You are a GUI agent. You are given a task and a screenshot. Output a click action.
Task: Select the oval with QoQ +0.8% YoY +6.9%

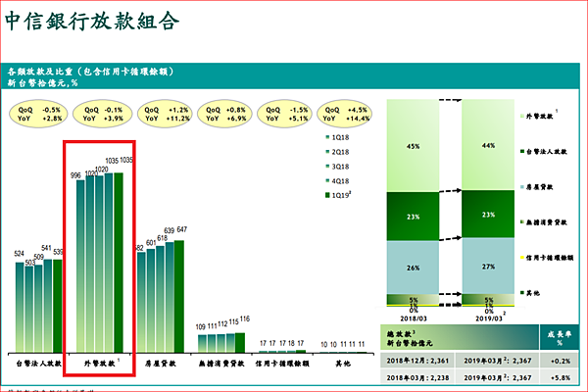click(224, 114)
